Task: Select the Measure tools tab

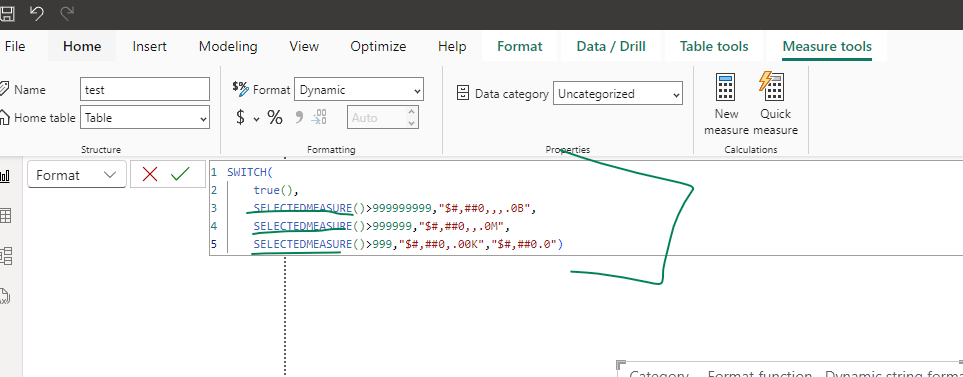Action: [x=827, y=47]
